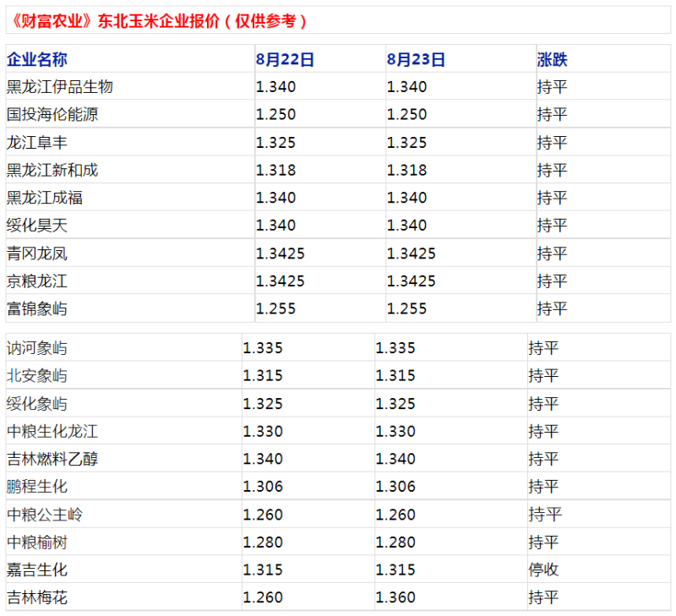Image resolution: width=676 pixels, height=616 pixels.
Task: Select the 涨跌 column header
Action: (553, 59)
